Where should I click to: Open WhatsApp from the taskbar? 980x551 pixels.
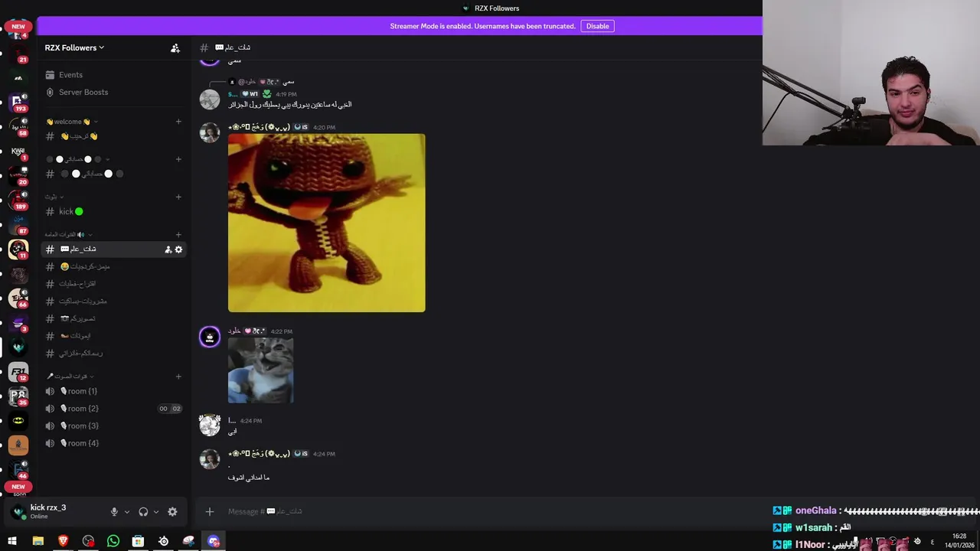113,541
